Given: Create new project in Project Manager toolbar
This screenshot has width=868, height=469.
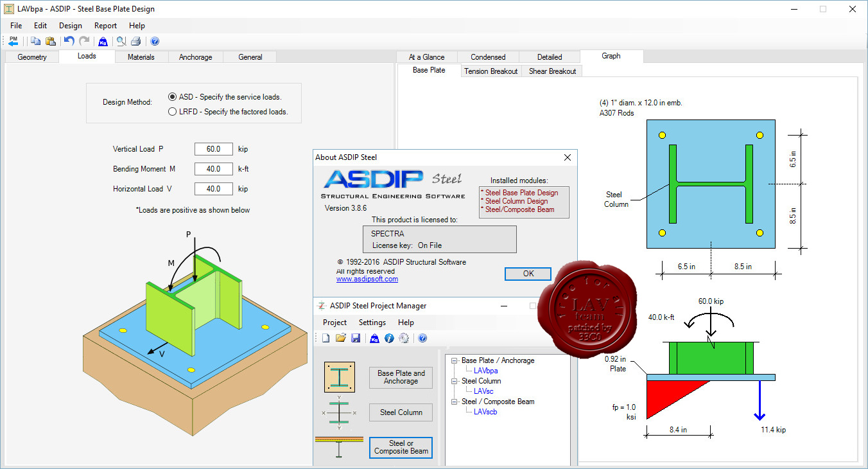Looking at the screenshot, I should (325, 338).
